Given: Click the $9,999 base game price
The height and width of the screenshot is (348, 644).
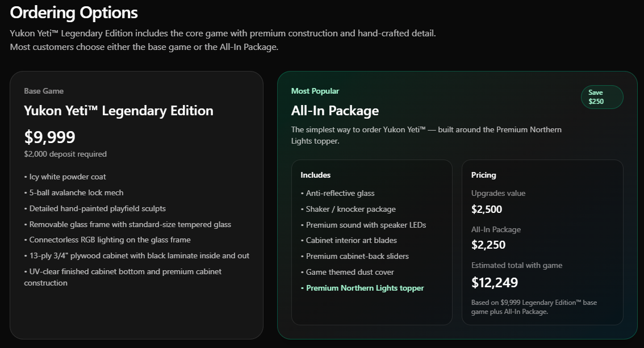Looking at the screenshot, I should pyautogui.click(x=49, y=137).
